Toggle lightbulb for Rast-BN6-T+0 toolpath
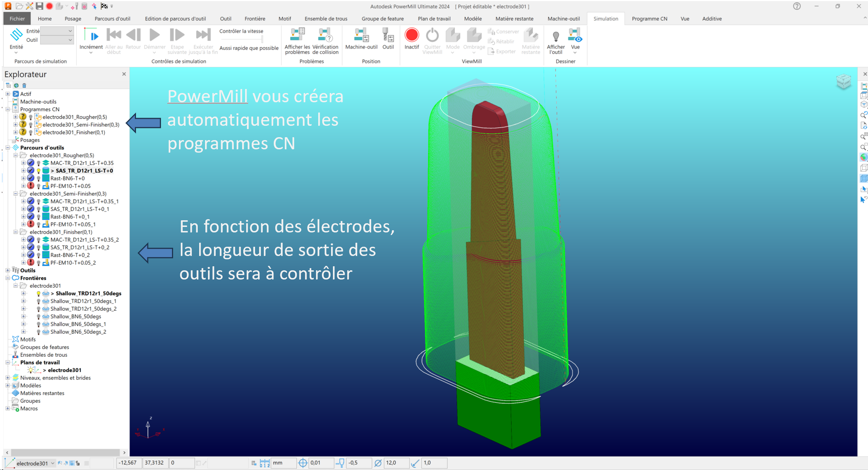 point(38,178)
